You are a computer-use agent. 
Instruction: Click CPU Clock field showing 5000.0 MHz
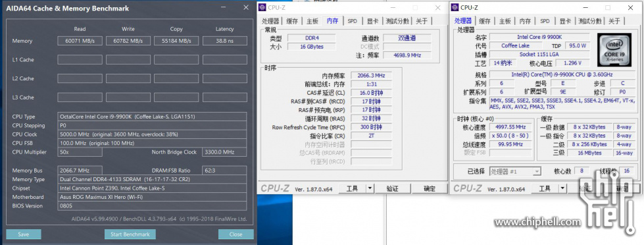click(152, 134)
